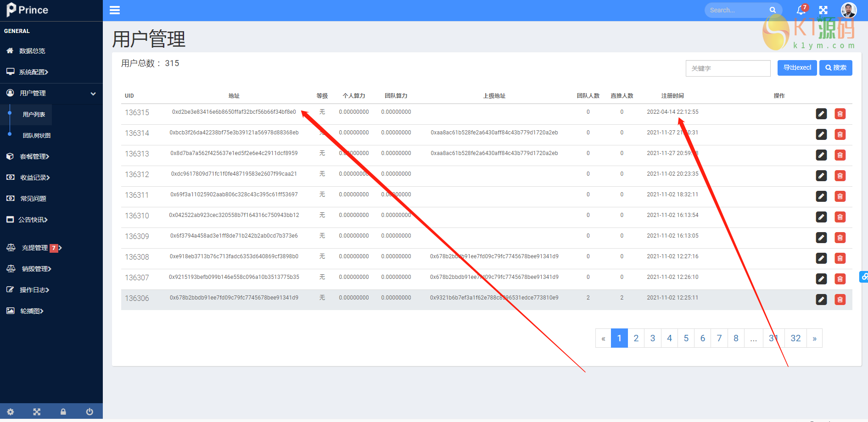Edit user 136314
Image resolution: width=868 pixels, height=422 pixels.
(x=821, y=134)
